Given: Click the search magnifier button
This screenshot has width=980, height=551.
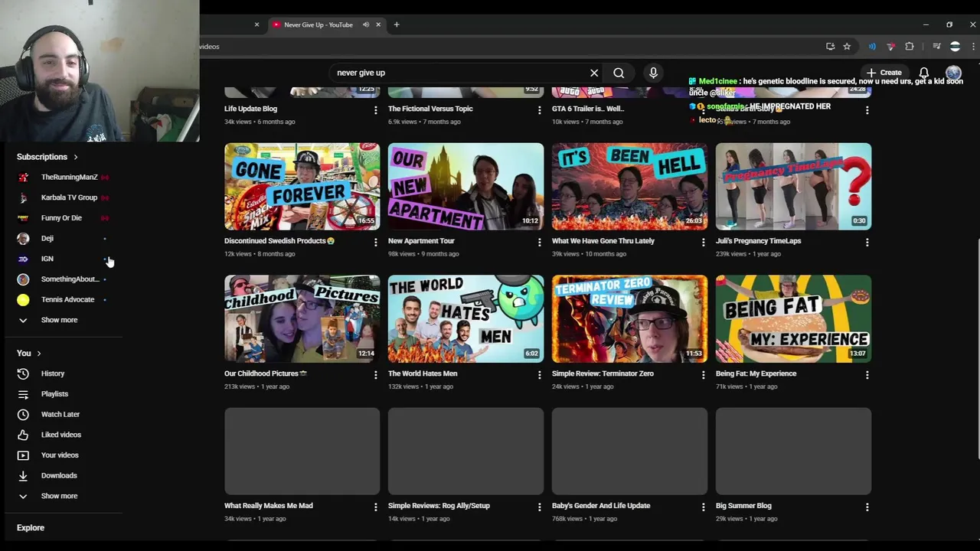Looking at the screenshot, I should [619, 73].
